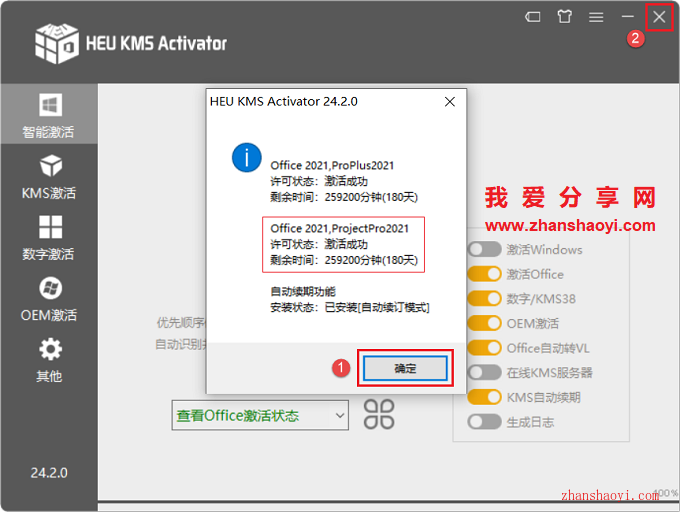
Task: Click the 自动续期功能 text in dialog
Action: click(x=303, y=291)
